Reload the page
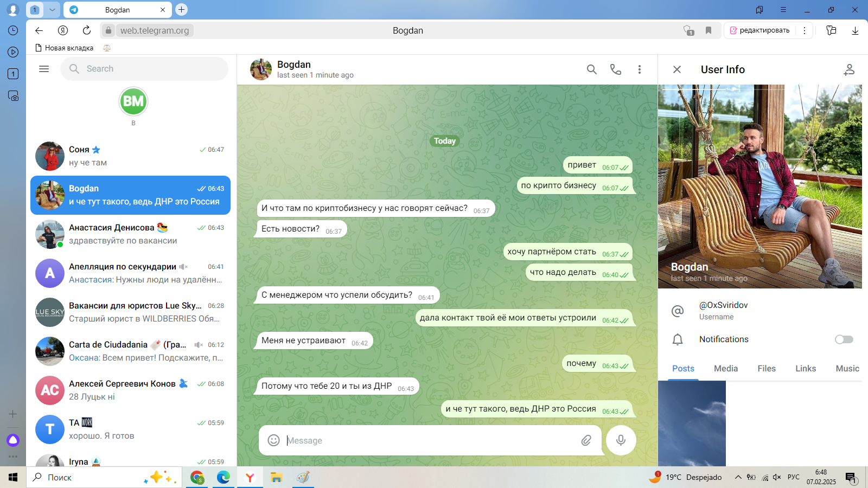The width and height of the screenshot is (868, 488). coord(87,30)
